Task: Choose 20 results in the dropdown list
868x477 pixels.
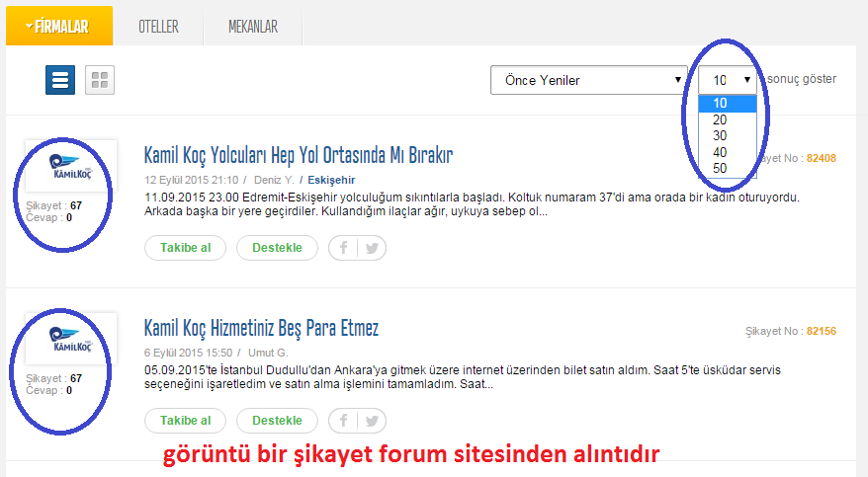Action: point(728,119)
